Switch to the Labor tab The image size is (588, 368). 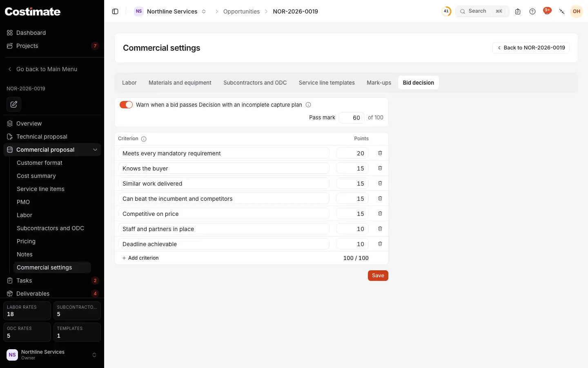point(129,83)
